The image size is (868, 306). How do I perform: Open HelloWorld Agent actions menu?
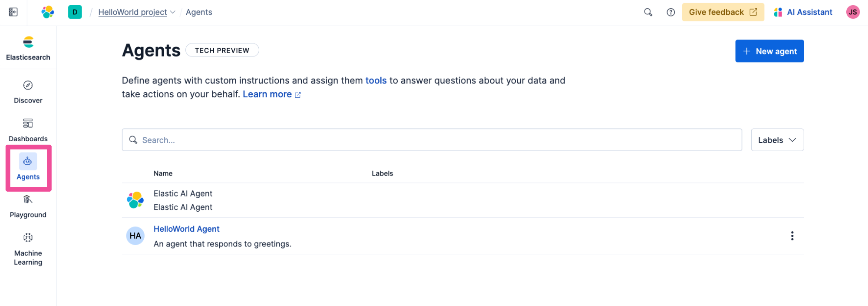point(792,236)
